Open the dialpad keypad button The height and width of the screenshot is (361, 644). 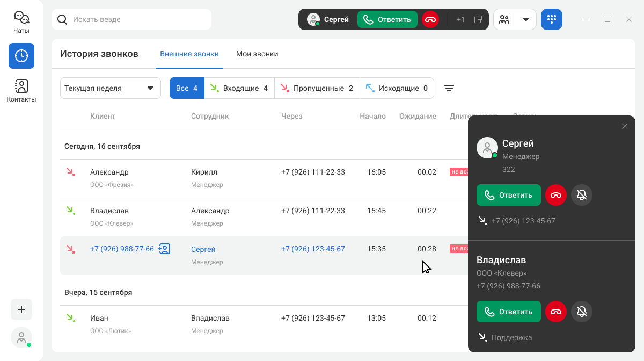click(x=551, y=19)
